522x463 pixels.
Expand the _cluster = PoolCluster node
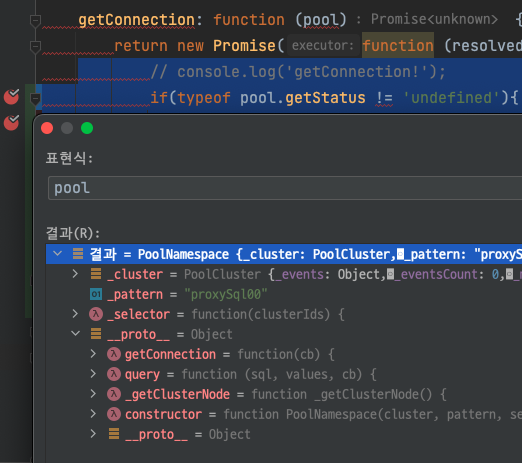[75, 274]
